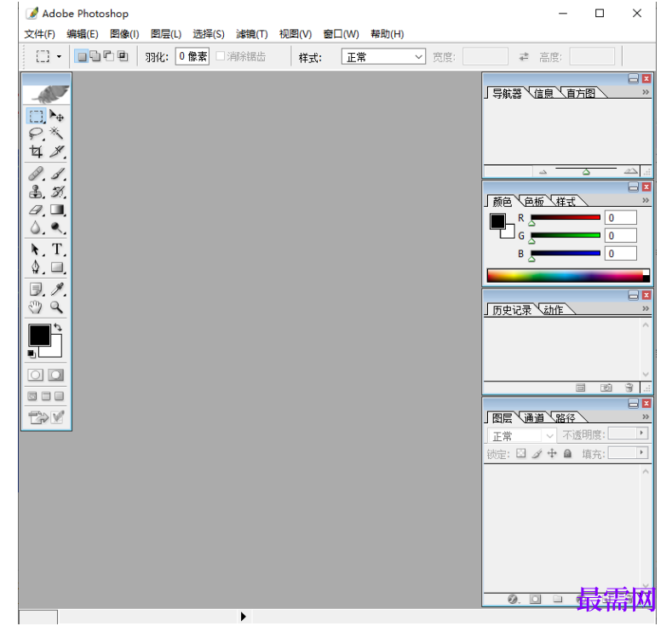This screenshot has width=672, height=626.
Task: Select the Crop tool
Action: click(x=36, y=152)
